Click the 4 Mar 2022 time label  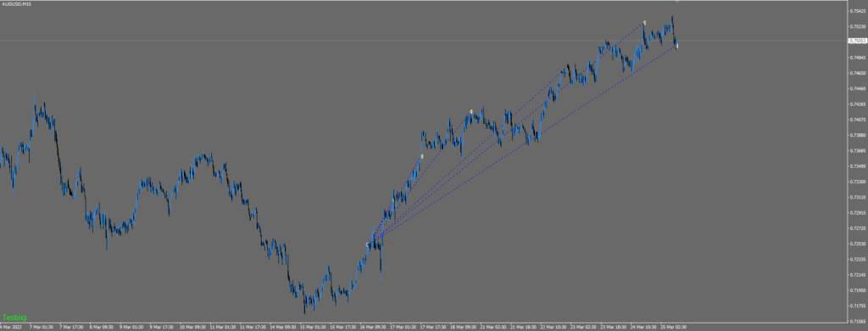[x=11, y=327]
